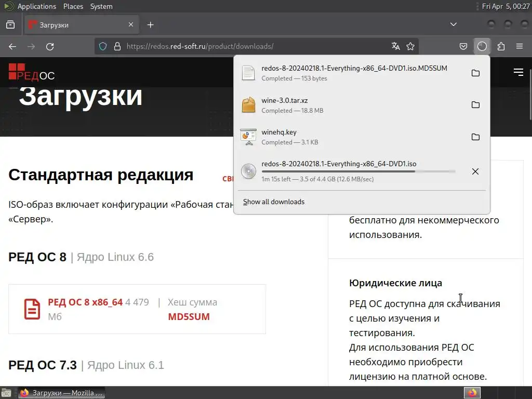Image resolution: width=532 pixels, height=399 pixels.
Task: Open new tab with plus button
Action: [x=151, y=25]
